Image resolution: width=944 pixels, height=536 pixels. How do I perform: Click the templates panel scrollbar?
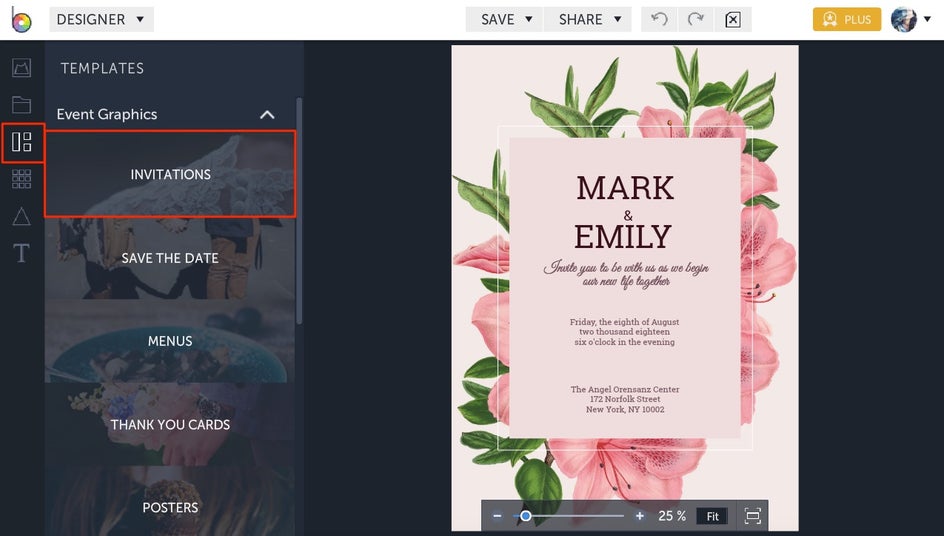click(x=299, y=211)
